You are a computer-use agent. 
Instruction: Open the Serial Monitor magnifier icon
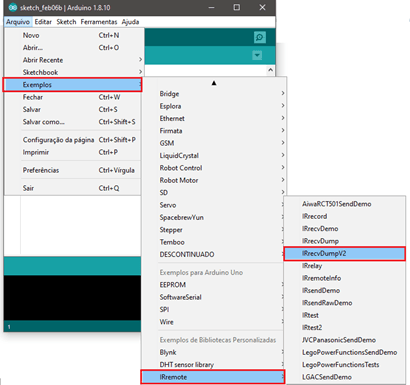[259, 37]
